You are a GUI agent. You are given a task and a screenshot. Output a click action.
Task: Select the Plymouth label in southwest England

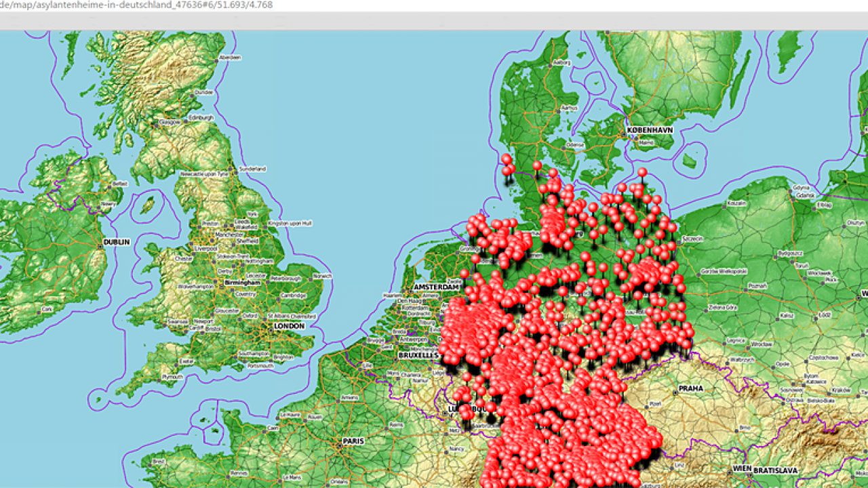pyautogui.click(x=172, y=376)
